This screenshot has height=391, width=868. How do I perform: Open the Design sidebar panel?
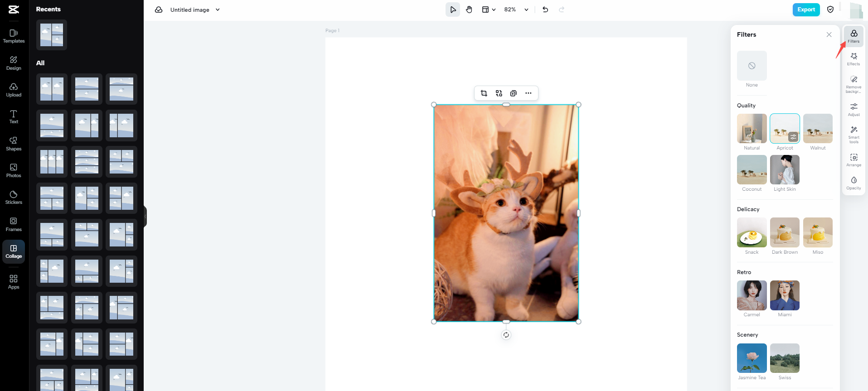[x=14, y=63]
